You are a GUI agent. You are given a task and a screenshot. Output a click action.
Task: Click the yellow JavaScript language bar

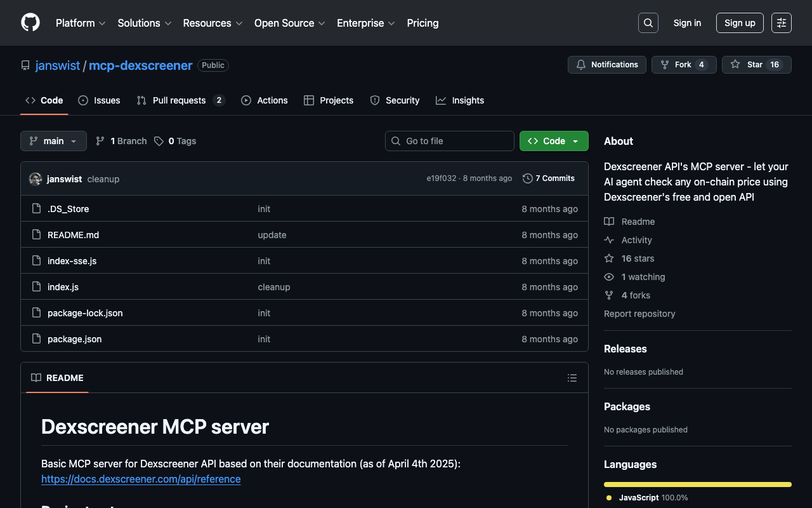click(x=697, y=485)
